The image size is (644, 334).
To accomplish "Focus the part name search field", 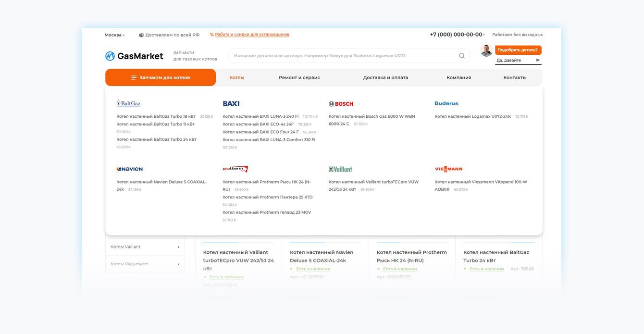I will [349, 56].
